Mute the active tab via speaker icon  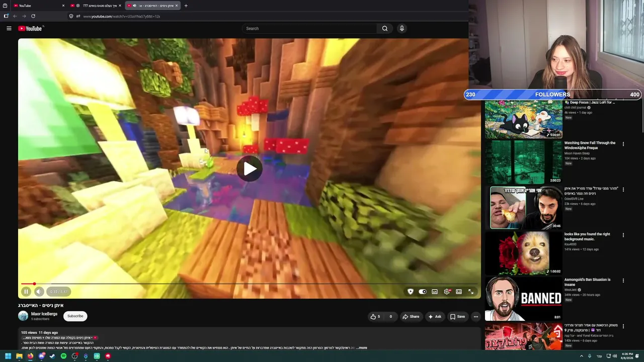[134, 6]
